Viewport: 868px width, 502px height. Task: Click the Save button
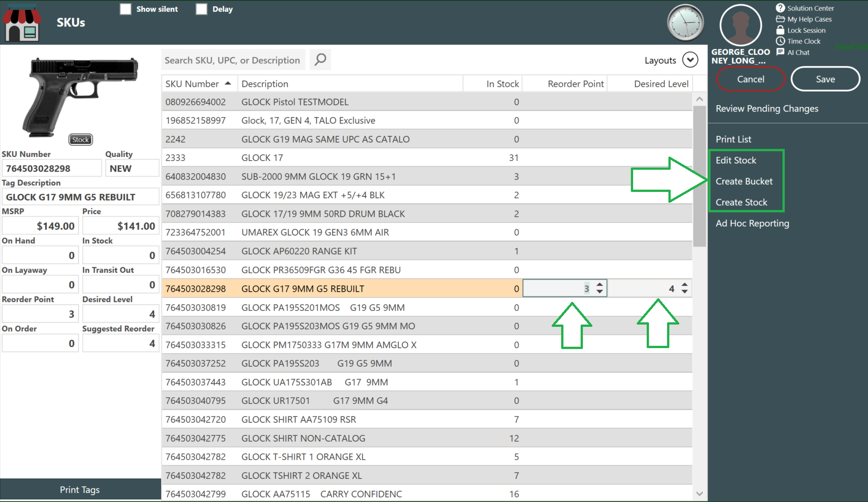point(825,79)
